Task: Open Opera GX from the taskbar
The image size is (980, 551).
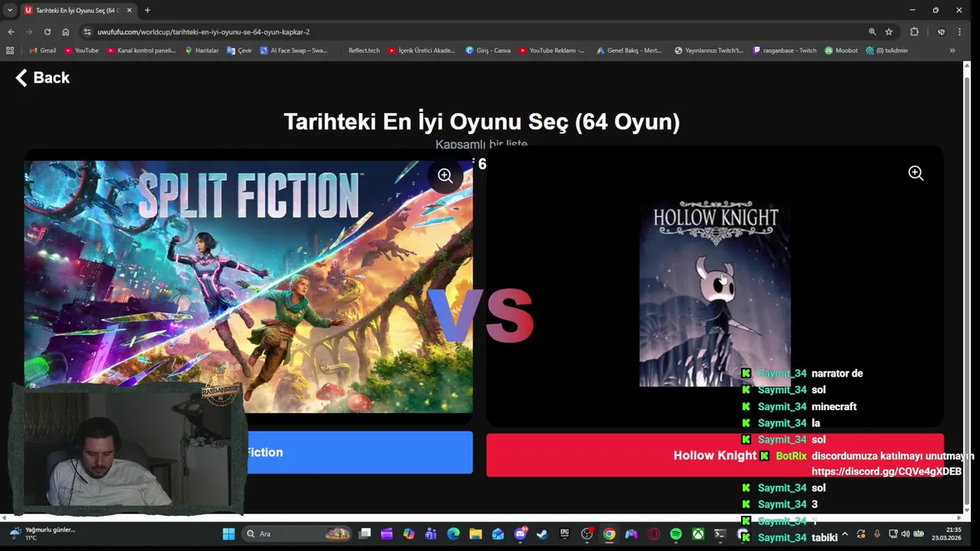Action: [x=654, y=534]
